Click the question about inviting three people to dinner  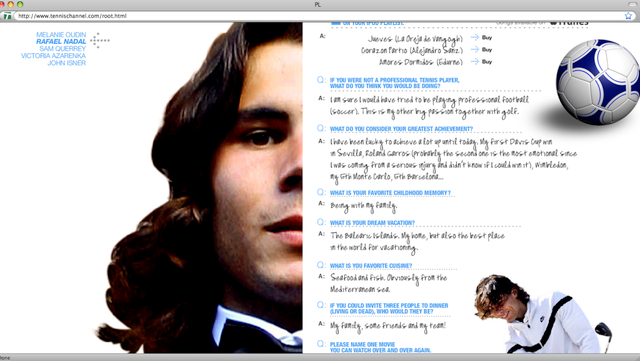click(389, 308)
